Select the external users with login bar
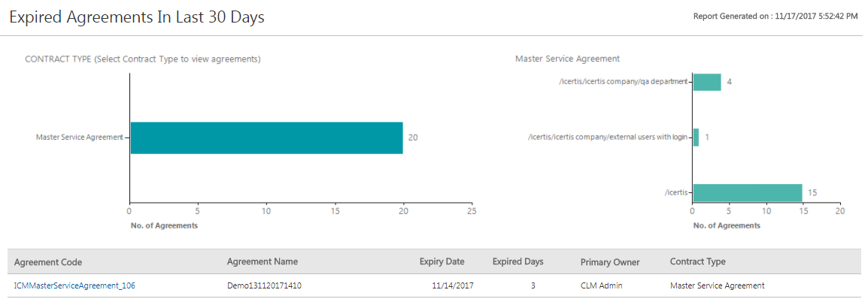Image resolution: width=868 pixels, height=302 pixels. click(x=696, y=137)
